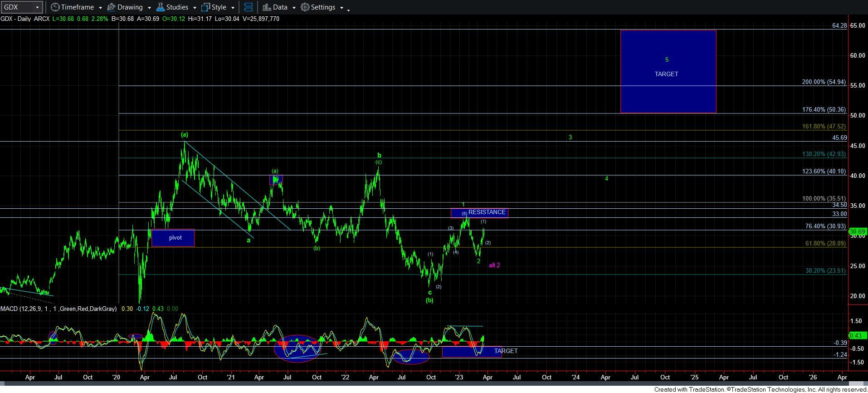Select the 'RESISTANCE' box on chart
Image resolution: width=868 pixels, height=393 pixels.
[479, 212]
